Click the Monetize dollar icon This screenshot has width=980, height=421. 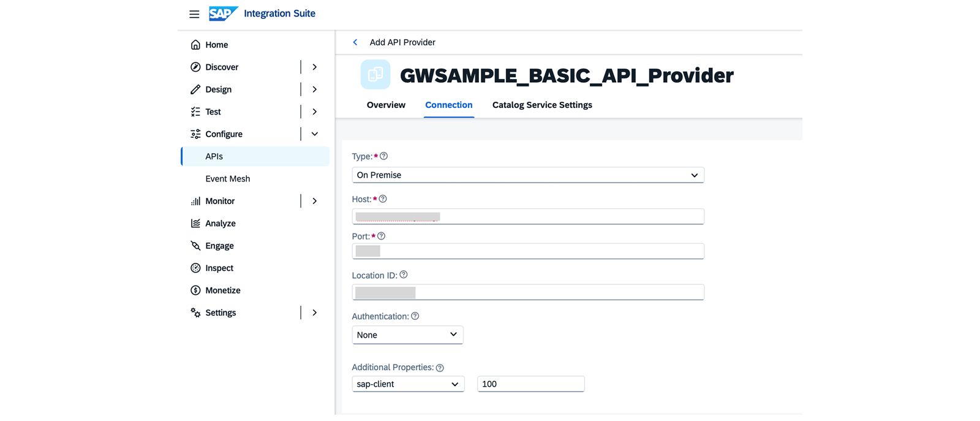click(x=195, y=290)
